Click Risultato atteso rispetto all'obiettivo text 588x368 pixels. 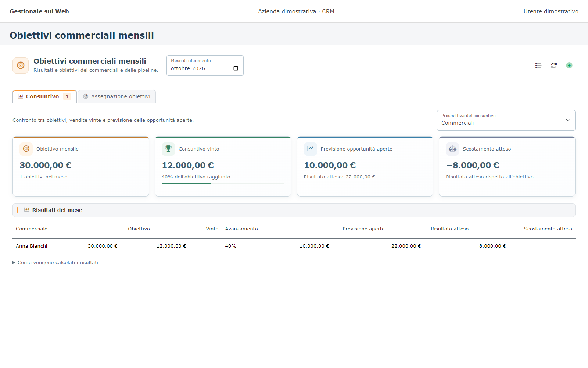coord(490,177)
